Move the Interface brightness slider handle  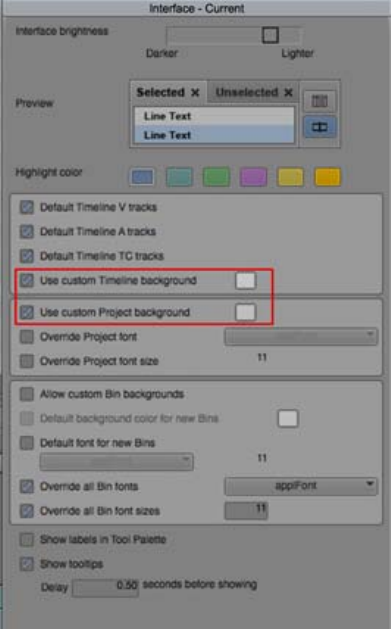270,35
